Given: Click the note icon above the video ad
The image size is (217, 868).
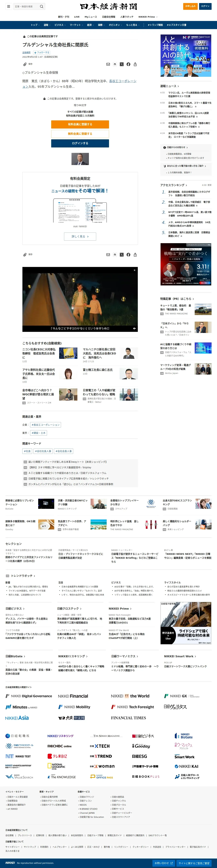Looking at the screenshot, I should coord(115,254).
